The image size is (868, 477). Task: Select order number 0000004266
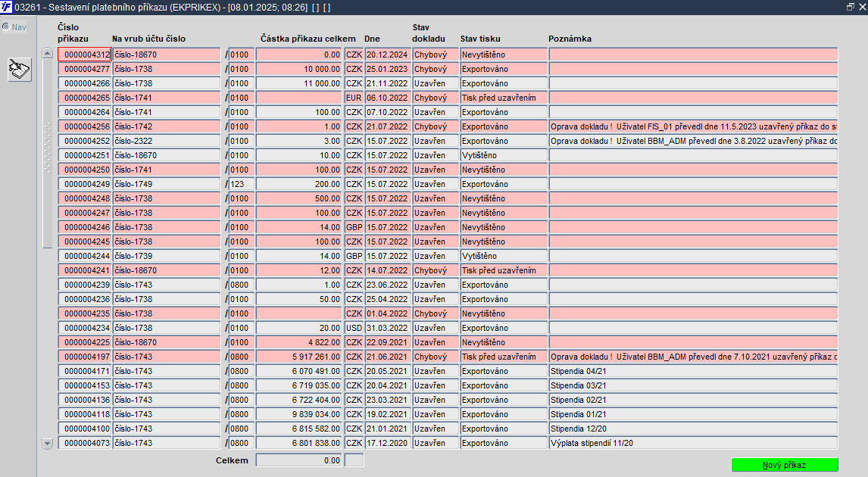85,83
